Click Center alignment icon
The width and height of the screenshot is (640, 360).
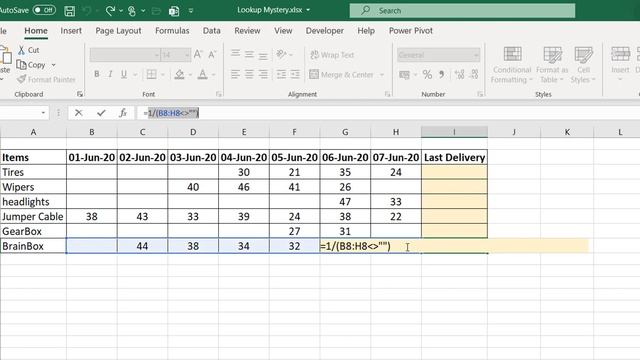(249, 74)
